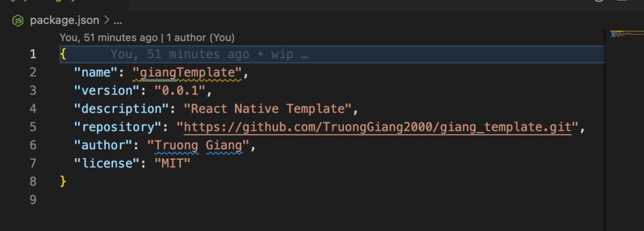
Task: Click the "0.0.1" version string
Action: [179, 91]
